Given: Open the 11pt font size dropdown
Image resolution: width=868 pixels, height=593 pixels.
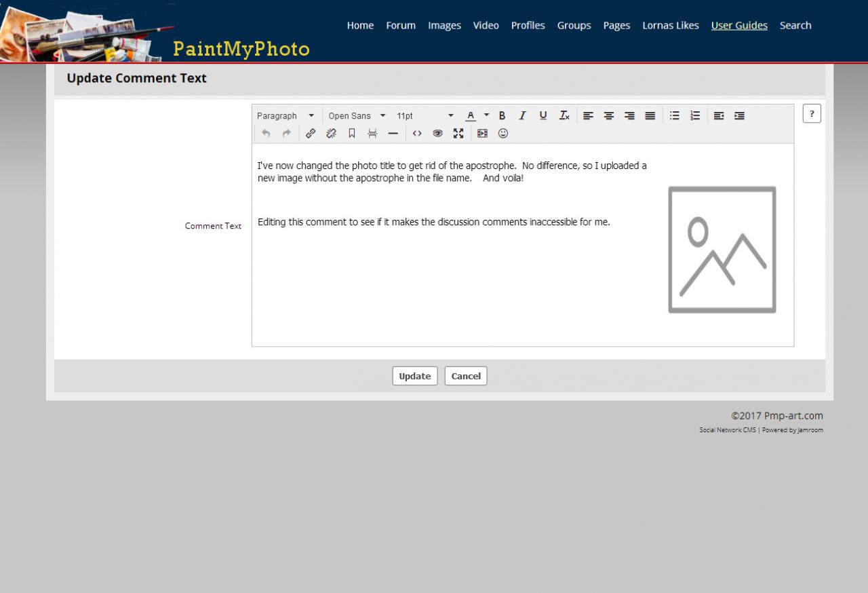Looking at the screenshot, I should point(425,116).
